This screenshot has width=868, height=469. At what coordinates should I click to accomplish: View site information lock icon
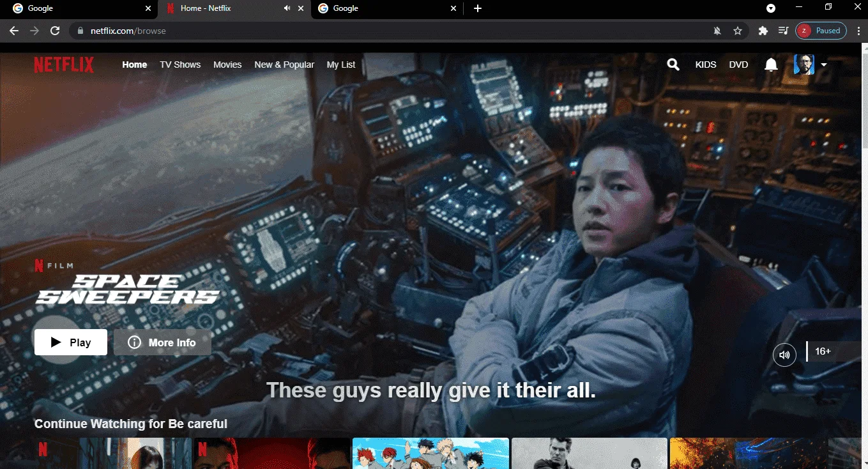click(x=80, y=31)
